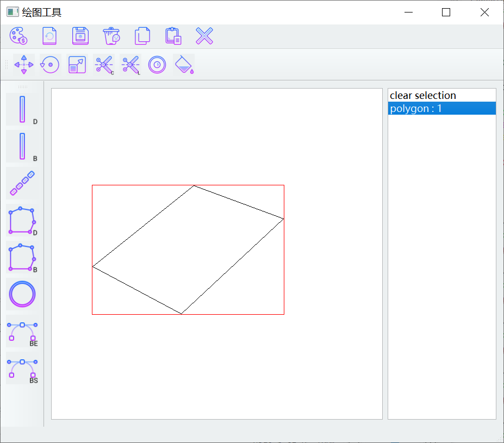
Task: Choose the polygon tool labeled D
Action: 22,220
